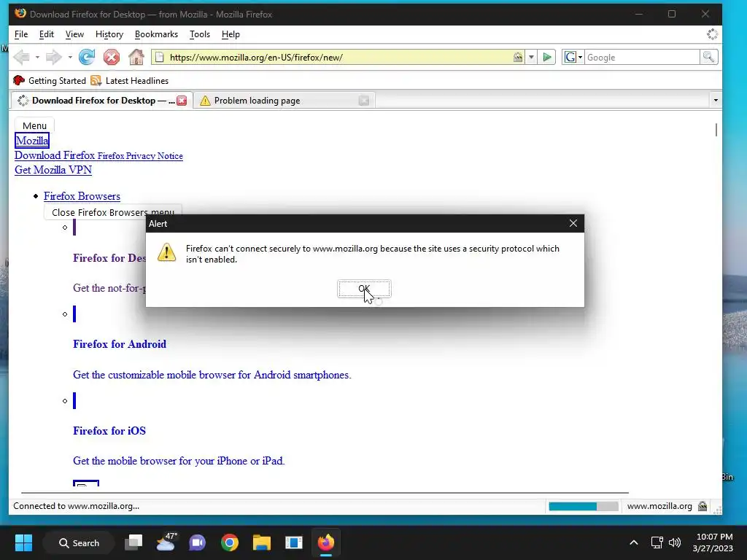Click the warning icon in Alert dialog
This screenshot has height=560, width=747.
[x=167, y=252]
